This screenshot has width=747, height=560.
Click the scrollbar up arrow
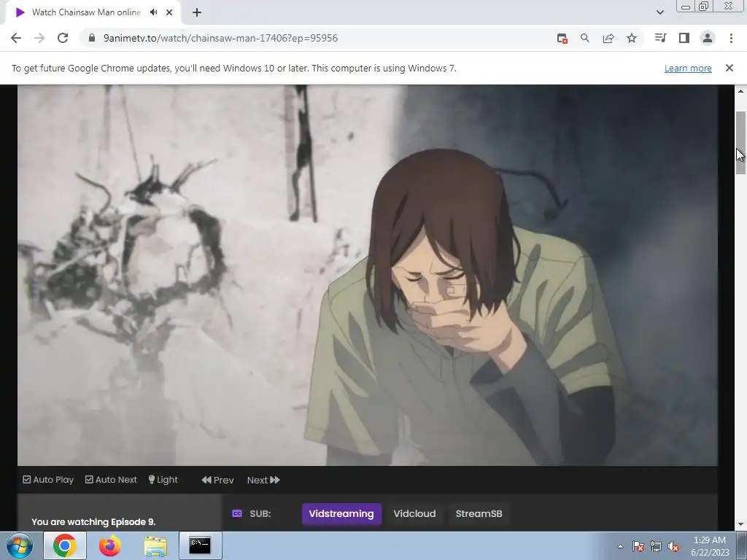coord(740,90)
